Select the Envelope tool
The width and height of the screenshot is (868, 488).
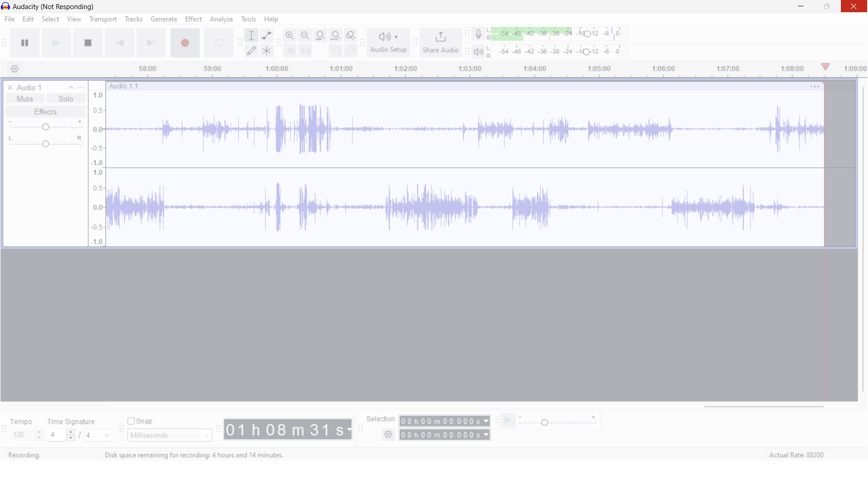coord(267,36)
